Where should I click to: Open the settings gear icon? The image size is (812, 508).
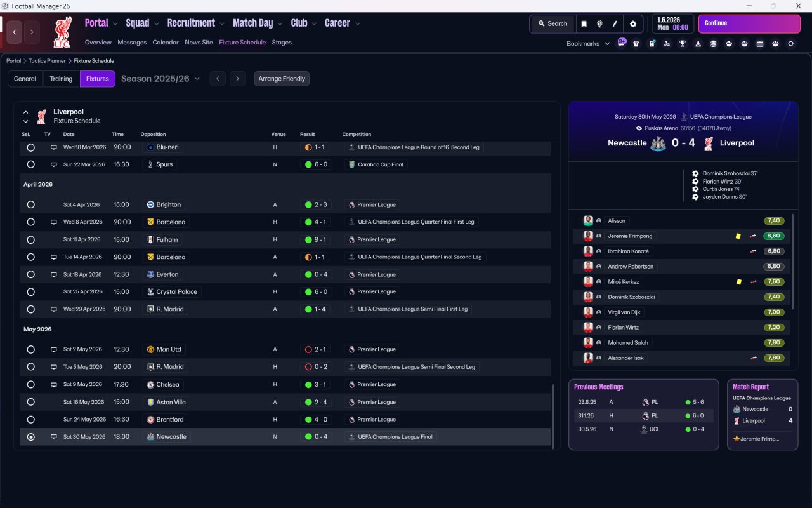click(x=632, y=24)
